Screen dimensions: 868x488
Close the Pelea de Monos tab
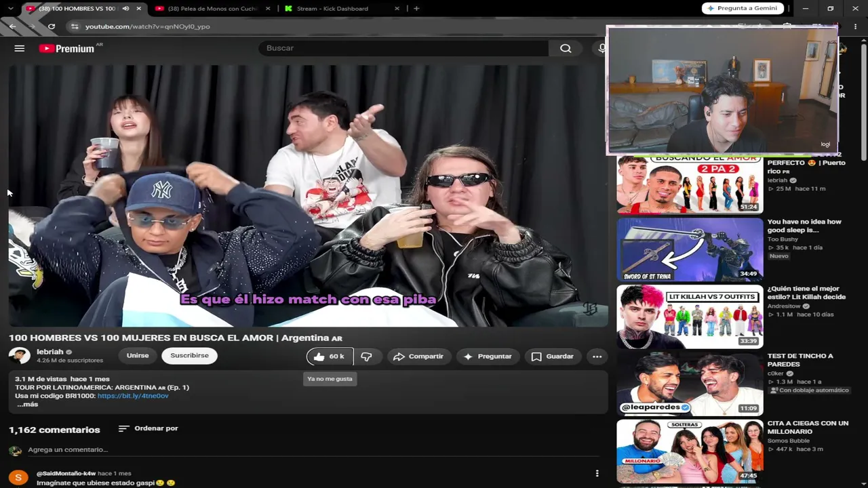[x=268, y=9]
